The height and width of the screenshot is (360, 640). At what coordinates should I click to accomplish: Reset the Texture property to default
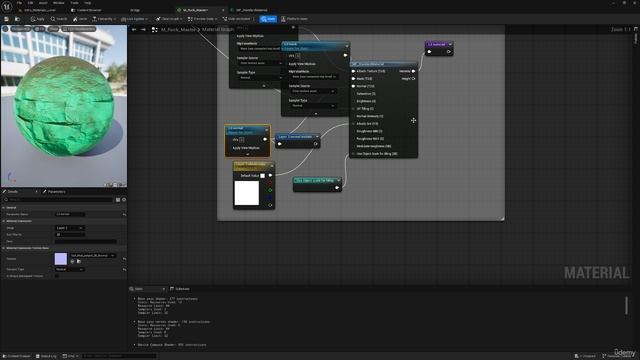124,259
